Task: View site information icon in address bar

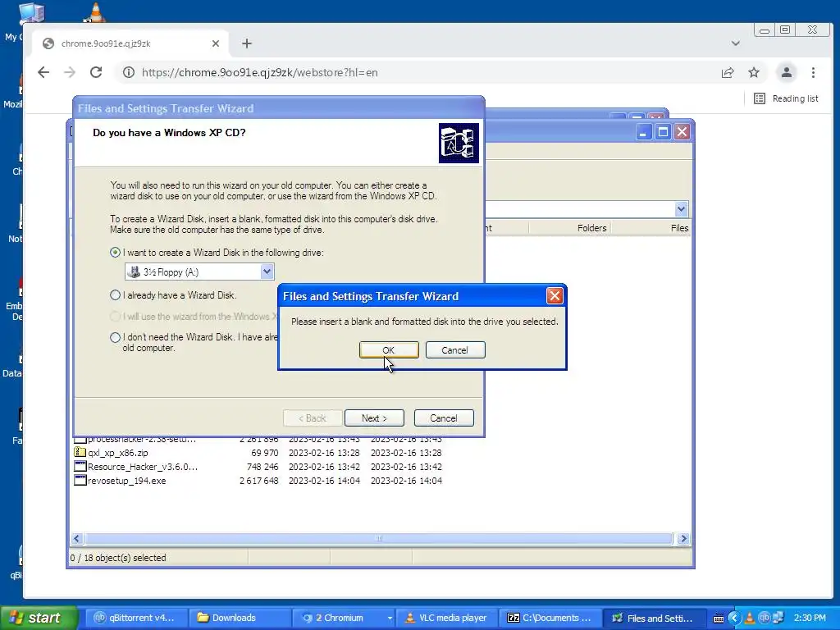Action: 129,72
